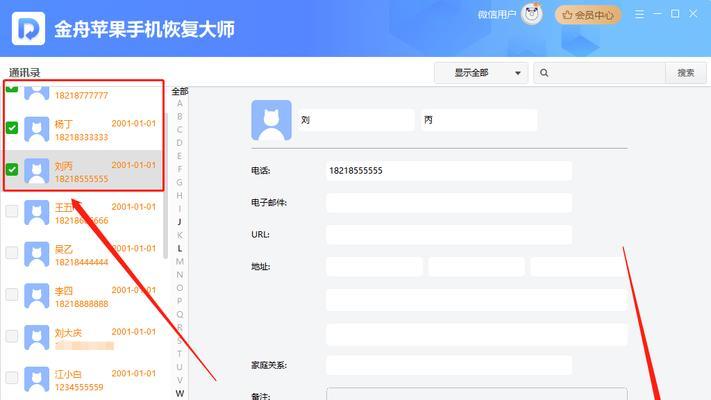Screen dimensions: 711x400
Task: Check the 吴乙 contact checkbox
Action: point(12,253)
